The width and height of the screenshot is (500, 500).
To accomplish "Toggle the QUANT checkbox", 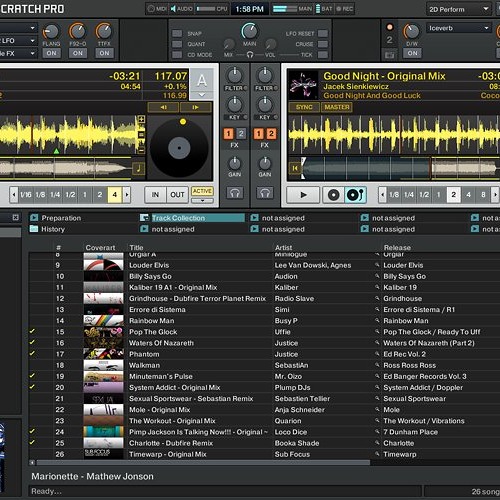I will 177,44.
